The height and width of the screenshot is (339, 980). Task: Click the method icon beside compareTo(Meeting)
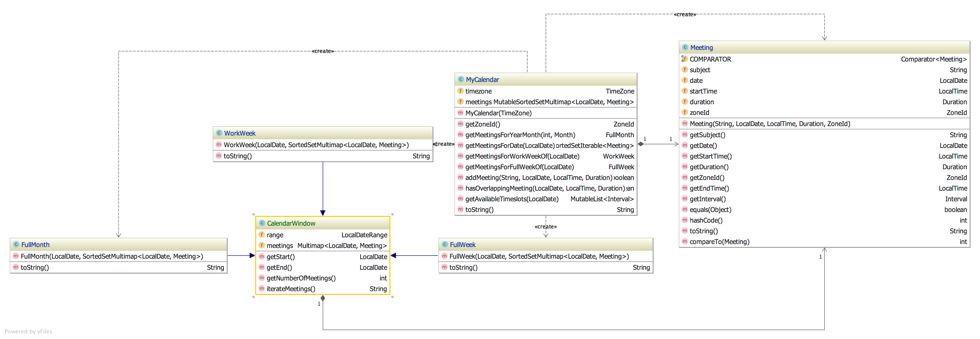[684, 241]
